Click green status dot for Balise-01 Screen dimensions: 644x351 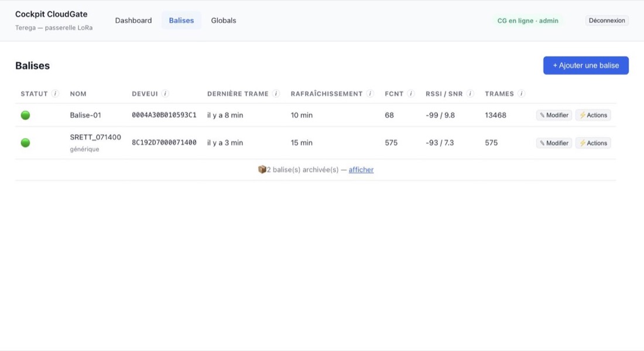(25, 115)
